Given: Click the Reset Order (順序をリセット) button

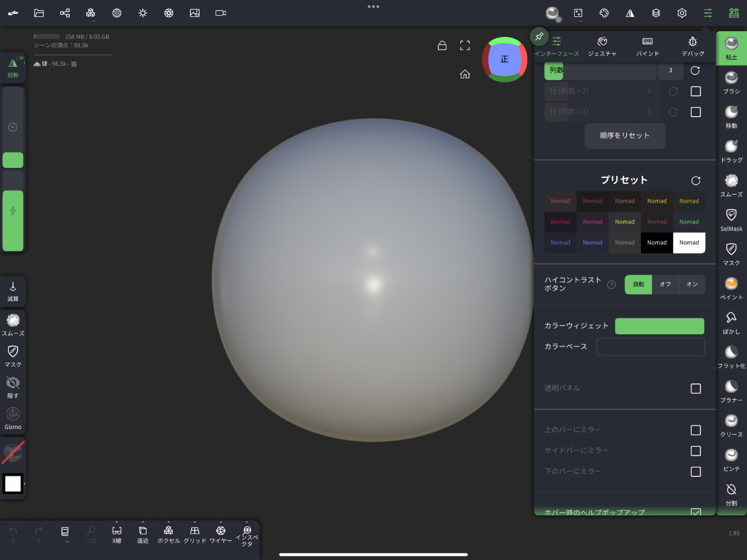Looking at the screenshot, I should (624, 136).
